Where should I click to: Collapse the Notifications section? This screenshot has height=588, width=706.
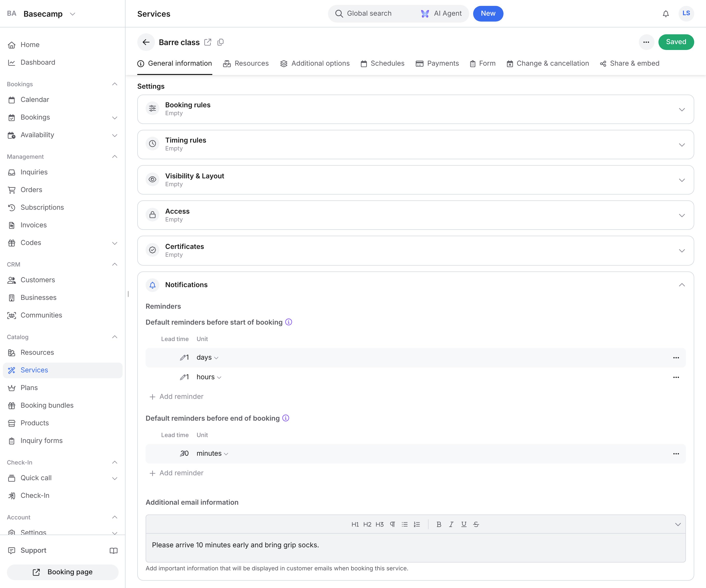pos(682,285)
